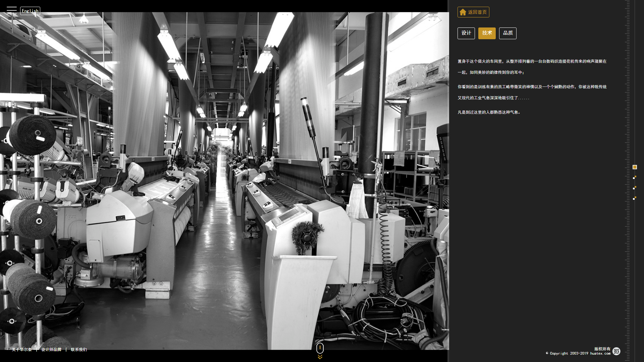Click the active gold page indicator square
This screenshot has height=362, width=644.
635,167
